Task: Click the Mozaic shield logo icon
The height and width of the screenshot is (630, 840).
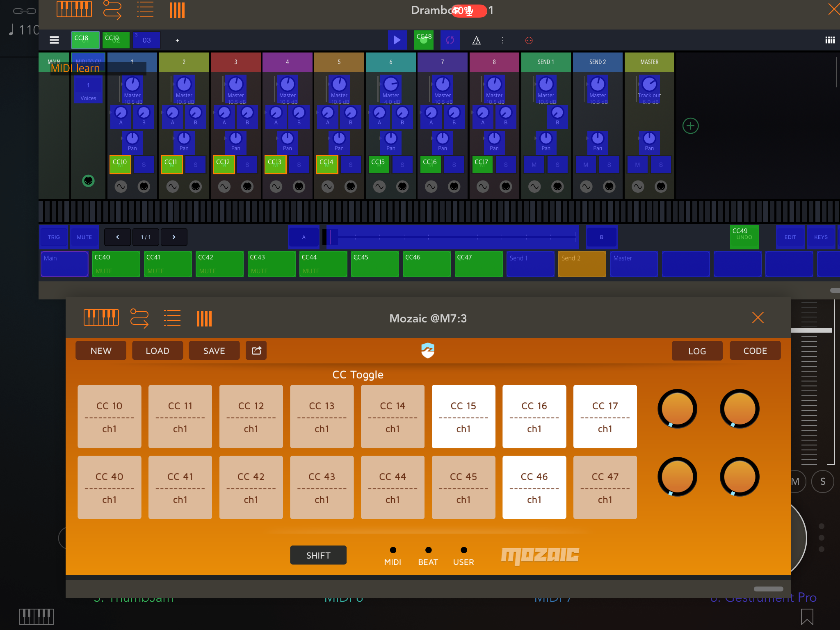Action: [x=428, y=351]
